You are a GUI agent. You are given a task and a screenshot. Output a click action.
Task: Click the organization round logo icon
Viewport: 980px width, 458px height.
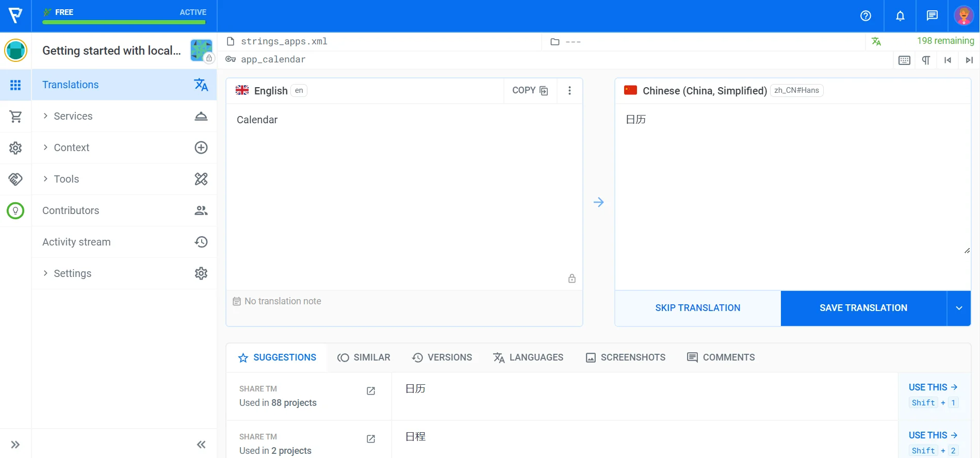pyautogui.click(x=15, y=51)
